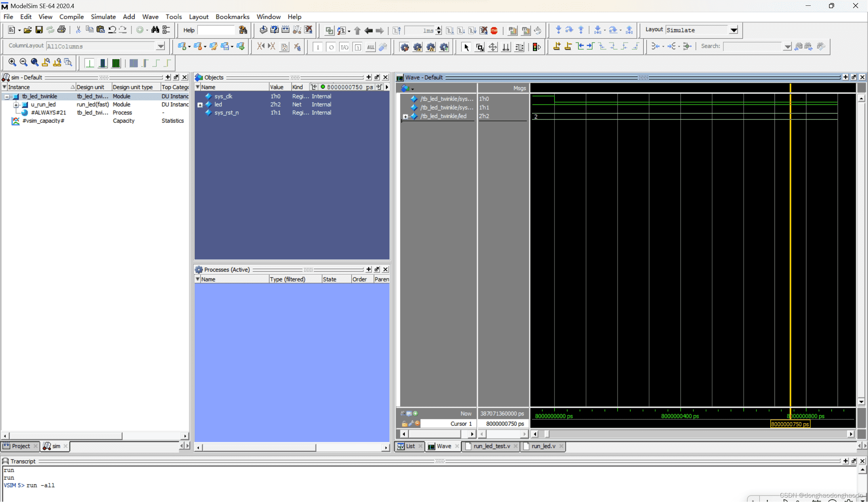Toggle the input ports filter in Objects toolbar

[318, 47]
